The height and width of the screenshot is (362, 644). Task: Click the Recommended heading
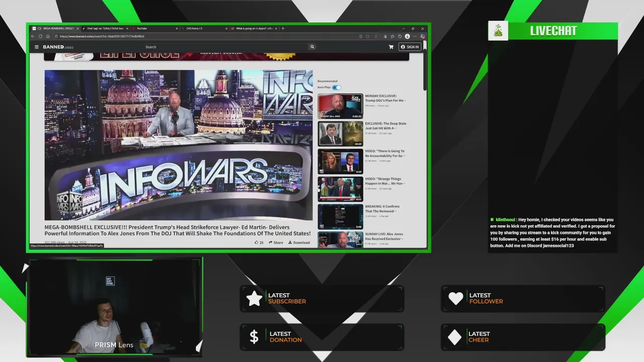(328, 81)
